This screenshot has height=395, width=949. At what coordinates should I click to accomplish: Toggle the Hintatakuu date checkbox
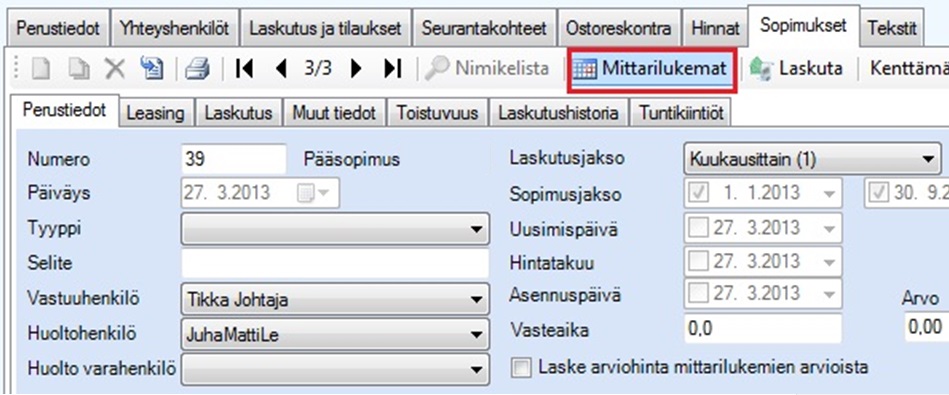tap(698, 263)
